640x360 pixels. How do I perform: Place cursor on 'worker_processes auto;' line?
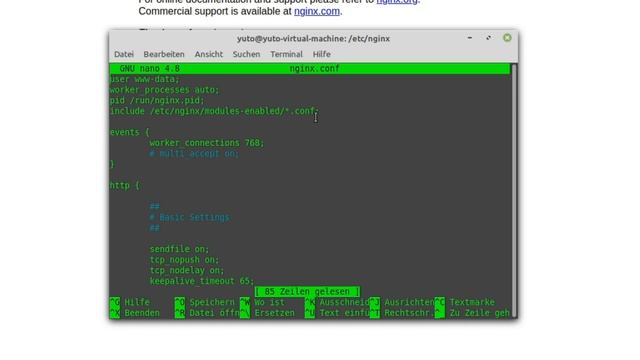[x=164, y=90]
